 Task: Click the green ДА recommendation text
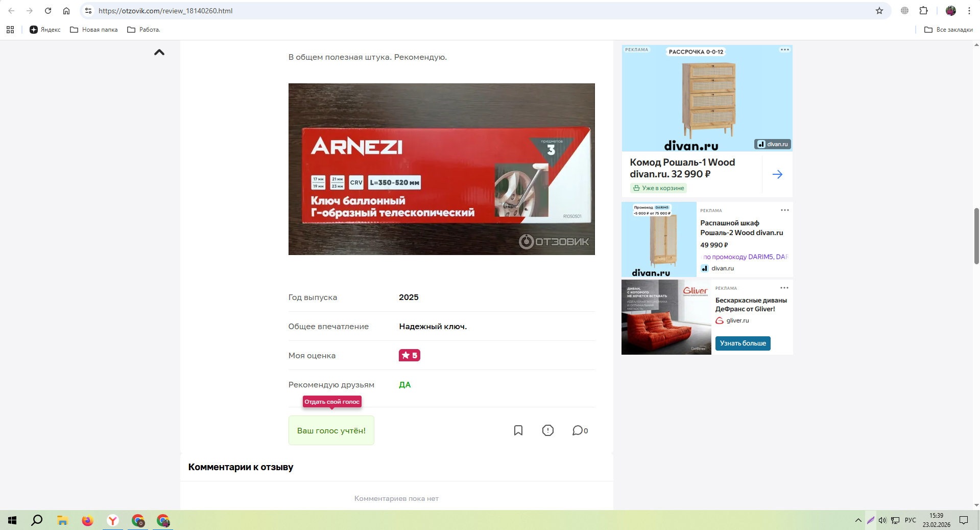[x=405, y=385]
